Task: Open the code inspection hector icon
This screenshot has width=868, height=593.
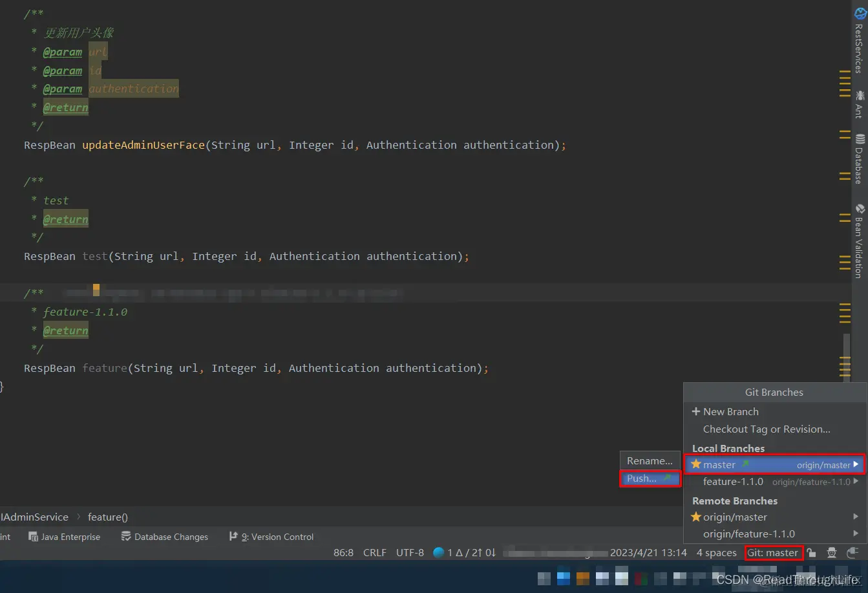Action: [832, 553]
